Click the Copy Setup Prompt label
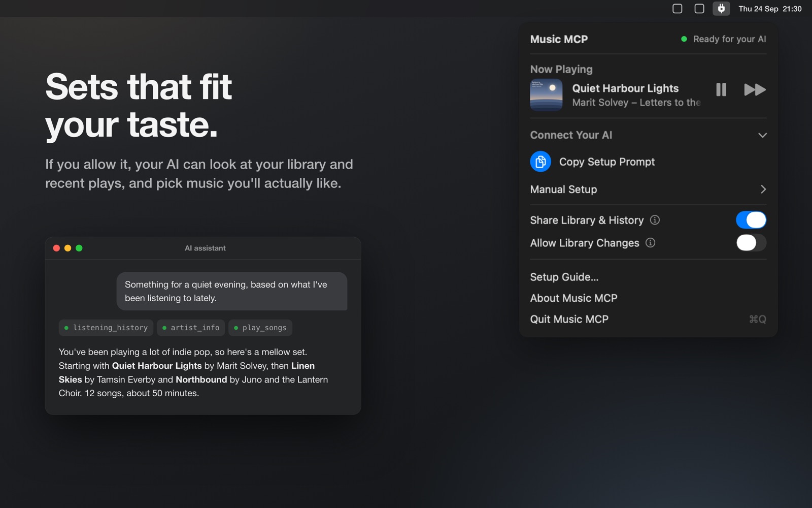 tap(607, 162)
